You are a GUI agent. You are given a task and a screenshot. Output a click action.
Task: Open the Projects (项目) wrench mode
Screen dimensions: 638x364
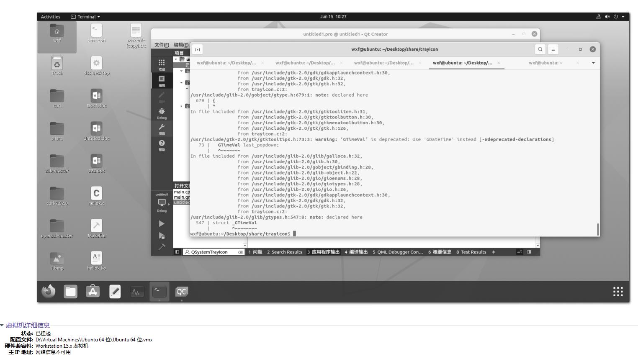(162, 129)
